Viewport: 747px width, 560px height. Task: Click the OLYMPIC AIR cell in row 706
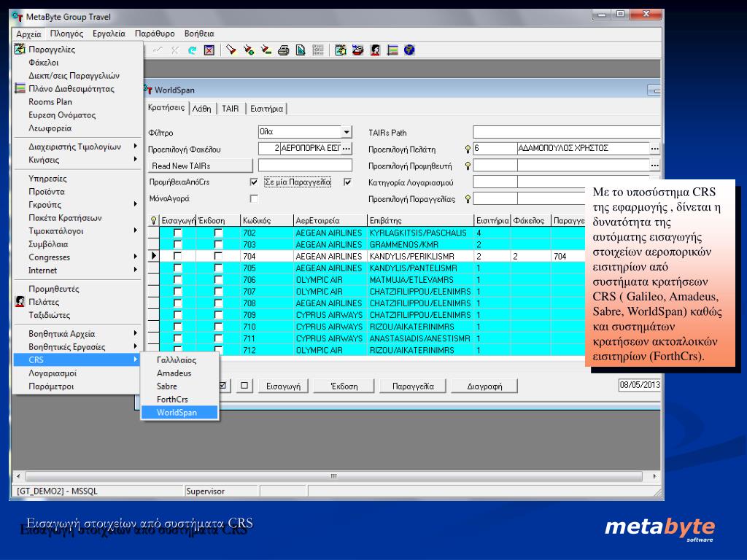[330, 279]
